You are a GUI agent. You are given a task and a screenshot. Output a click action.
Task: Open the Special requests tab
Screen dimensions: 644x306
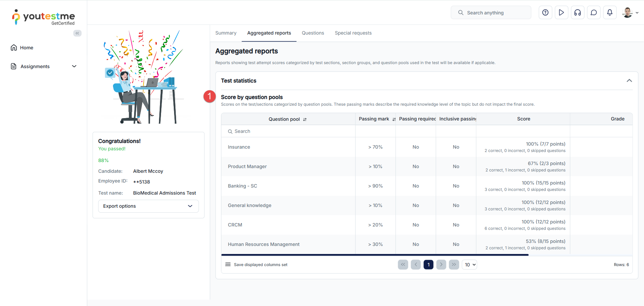(353, 33)
